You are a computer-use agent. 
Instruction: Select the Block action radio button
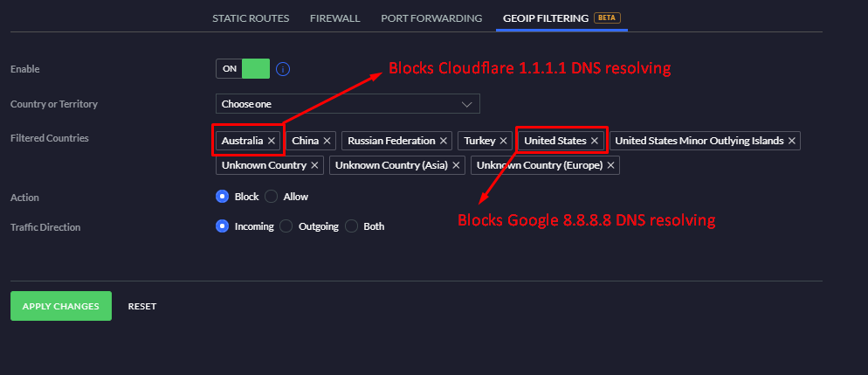click(x=222, y=197)
